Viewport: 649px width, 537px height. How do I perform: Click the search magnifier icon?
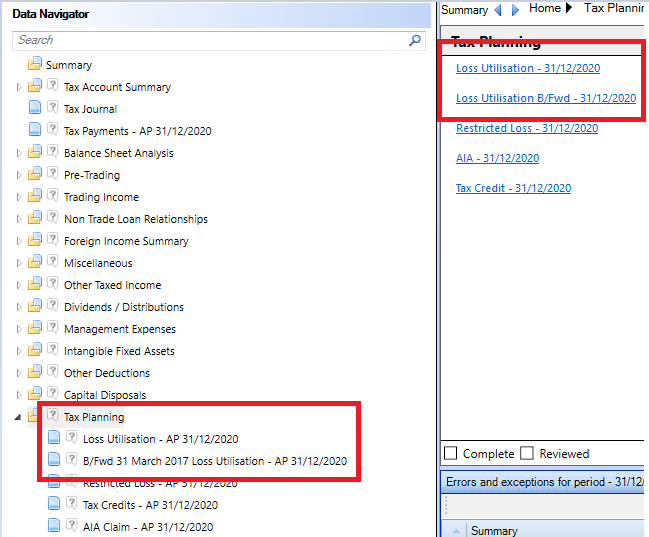tap(415, 40)
